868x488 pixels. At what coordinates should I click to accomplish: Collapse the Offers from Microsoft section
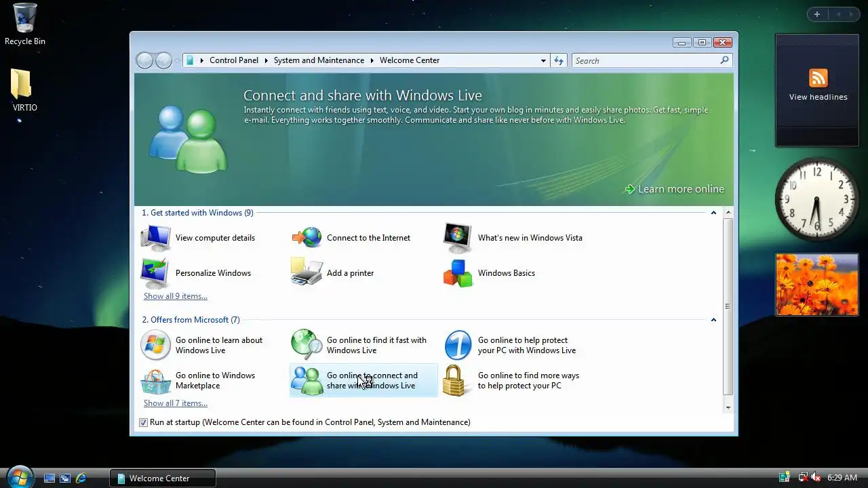click(713, 320)
